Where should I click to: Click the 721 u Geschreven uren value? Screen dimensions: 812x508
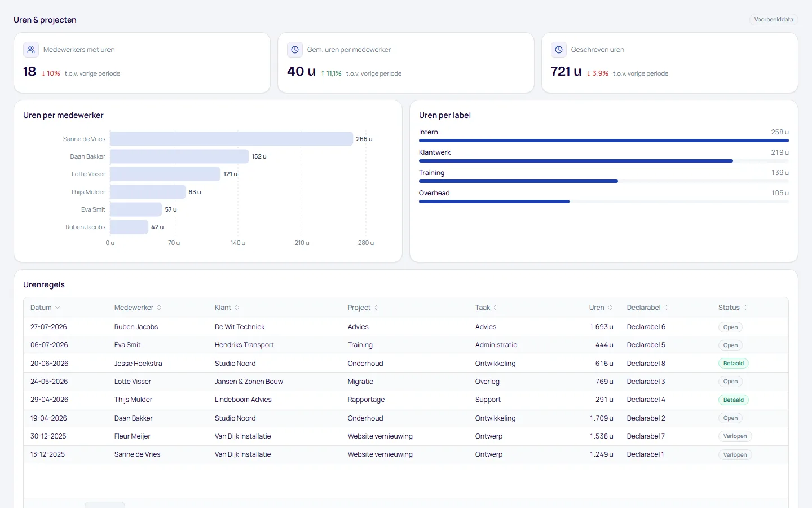[x=566, y=71]
